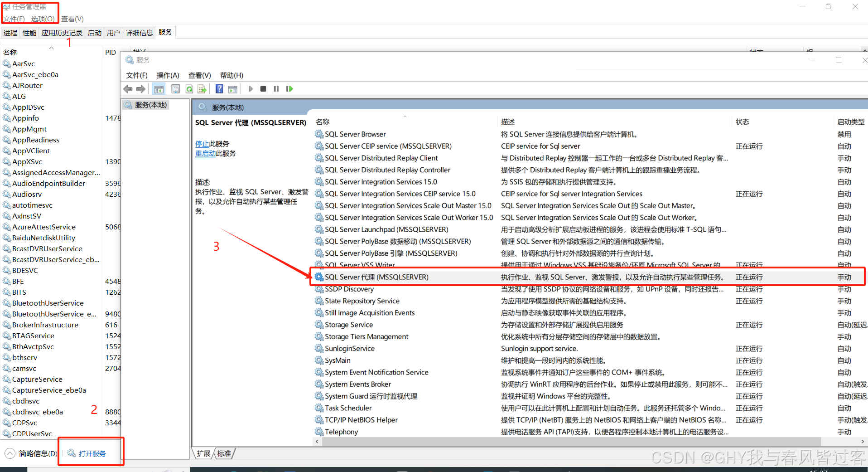
Task: Open 文件(F) menu in Task Manager
Action: (x=14, y=19)
